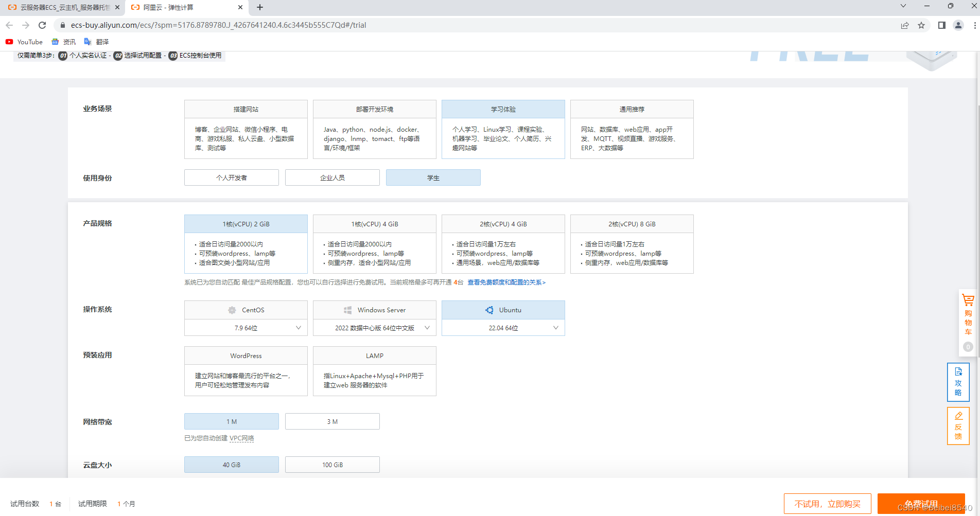Open the YouTube bookmark
Image resolution: width=980 pixels, height=516 pixels.
(x=24, y=42)
